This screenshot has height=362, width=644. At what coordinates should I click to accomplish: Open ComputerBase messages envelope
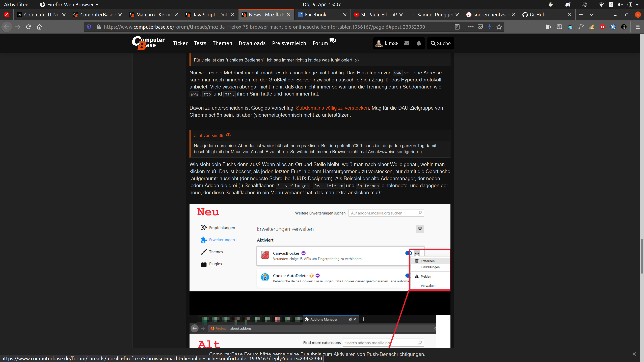[407, 43]
